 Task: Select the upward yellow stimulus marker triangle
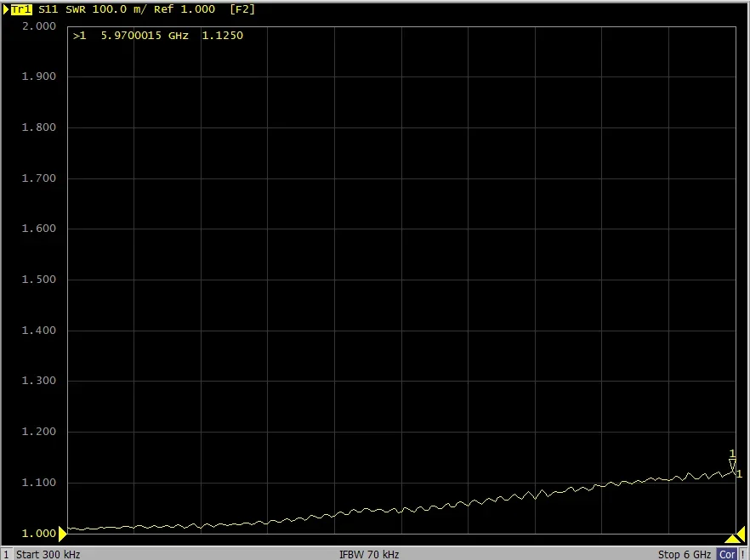coord(733,539)
